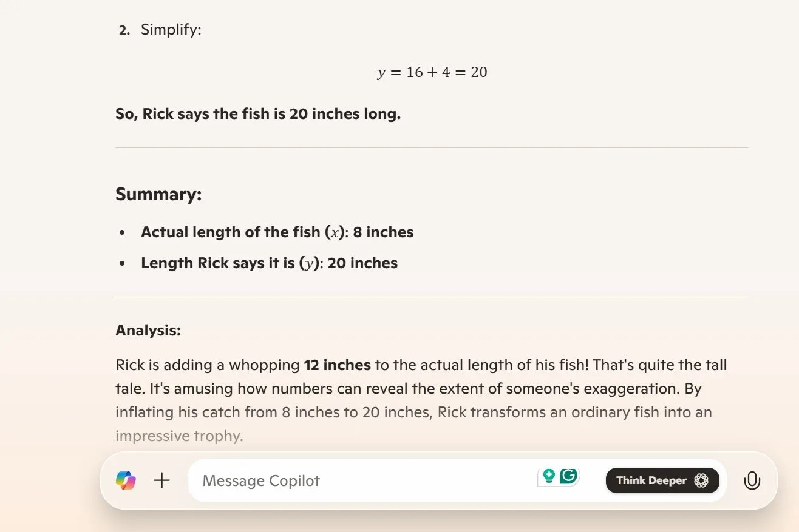
Task: Click the faded "impressive trophy." text
Action: tap(179, 436)
